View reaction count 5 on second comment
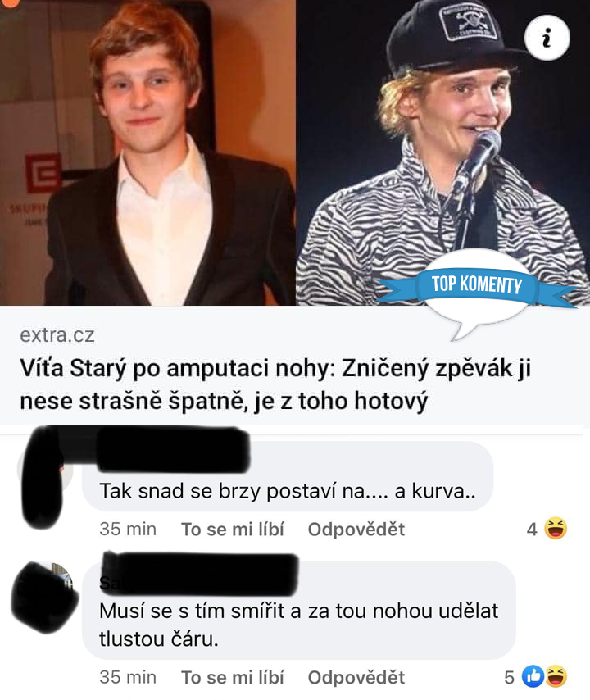The image size is (590, 700). (509, 678)
